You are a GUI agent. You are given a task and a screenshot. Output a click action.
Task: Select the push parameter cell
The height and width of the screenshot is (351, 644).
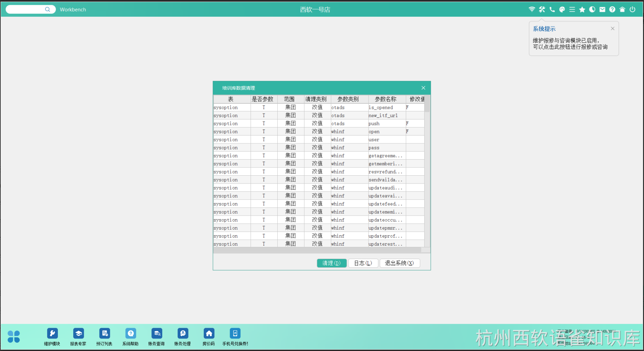click(x=387, y=123)
